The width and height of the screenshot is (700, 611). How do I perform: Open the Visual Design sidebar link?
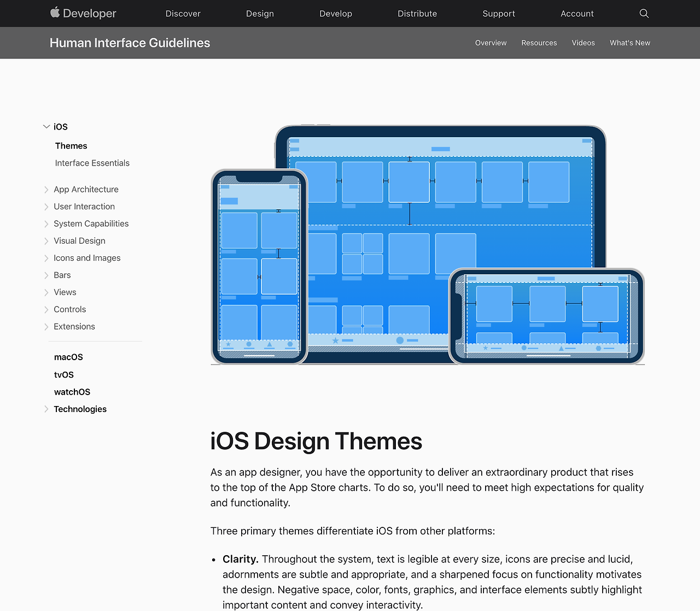(x=79, y=241)
